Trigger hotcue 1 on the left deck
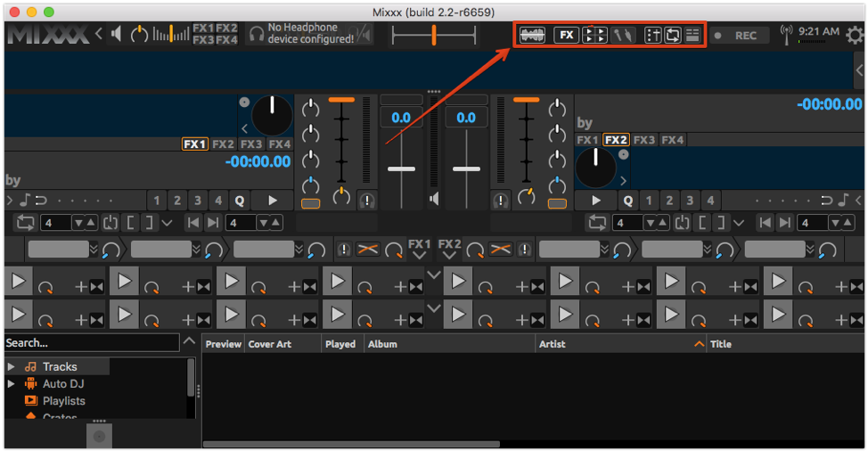 tap(157, 201)
